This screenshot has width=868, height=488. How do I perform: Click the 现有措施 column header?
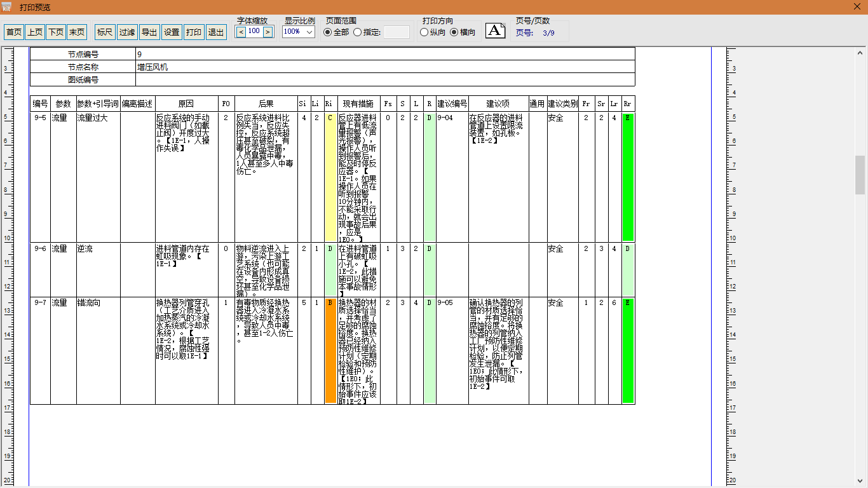pos(358,104)
